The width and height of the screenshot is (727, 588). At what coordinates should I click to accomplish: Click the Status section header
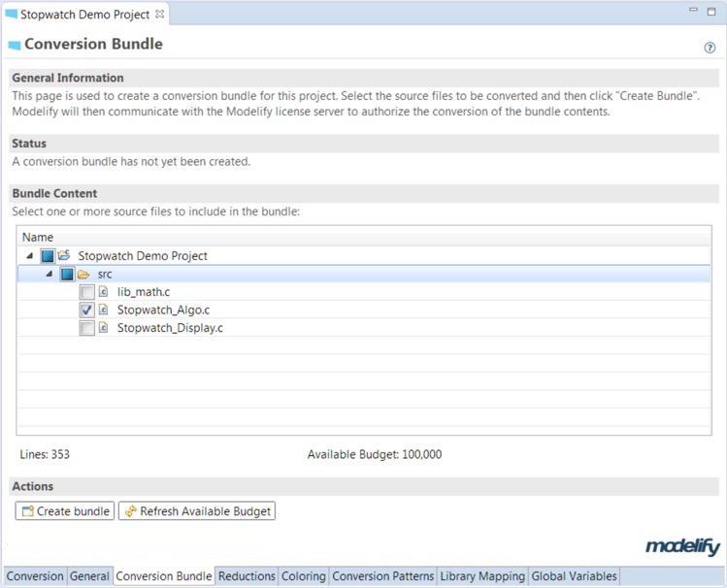coord(364,144)
